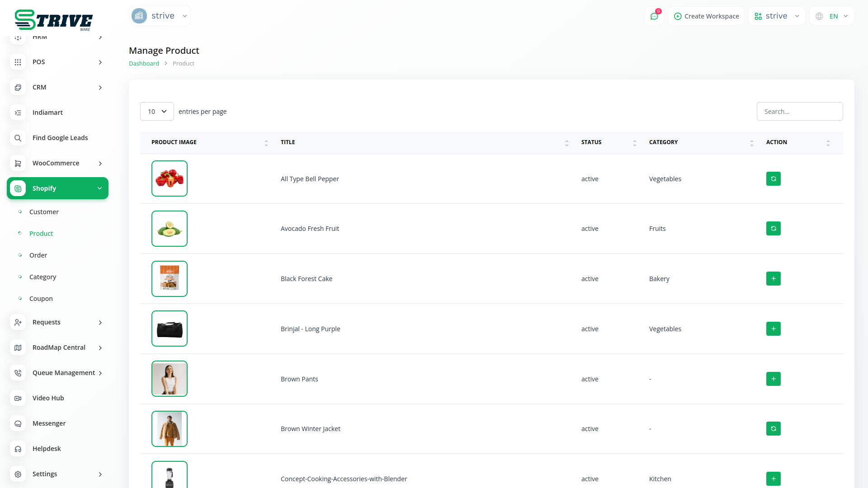Sort table by Title column header
The height and width of the screenshot is (488, 868).
point(288,142)
